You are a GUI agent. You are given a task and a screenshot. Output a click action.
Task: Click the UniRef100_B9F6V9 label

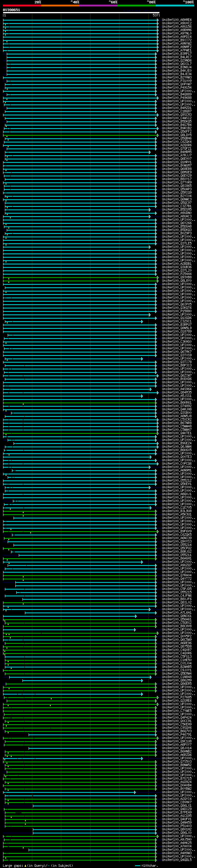(x=177, y=531)
